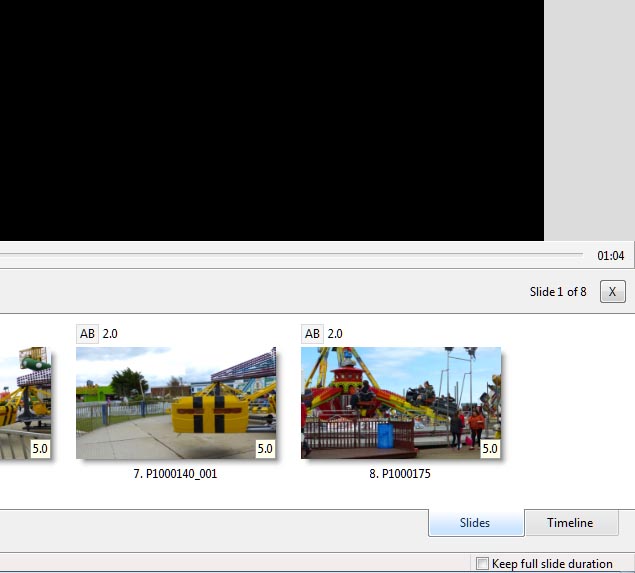Viewport: 635px width, 573px height.
Task: Select the partially visible slide 6 thumbnail
Action: (26, 403)
